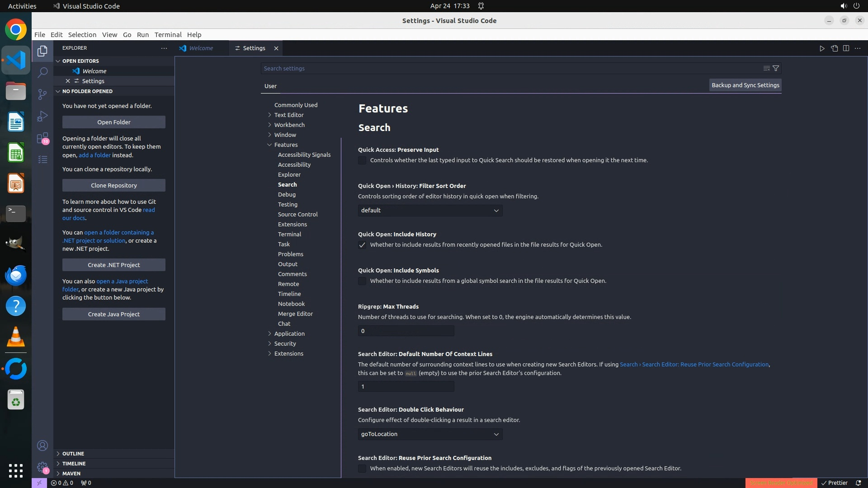The width and height of the screenshot is (868, 488).
Task: Switch to the Welcome tab
Action: click(x=201, y=48)
